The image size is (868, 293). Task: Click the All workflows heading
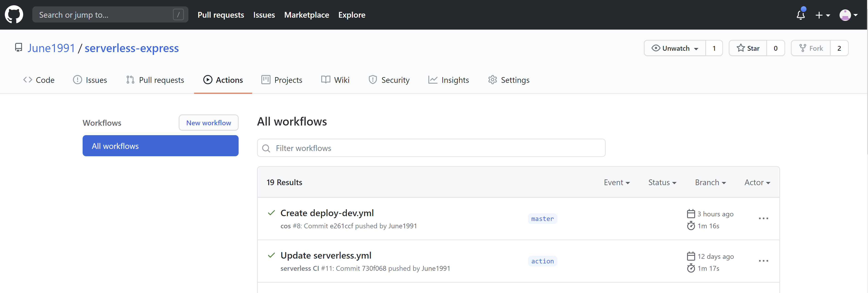pyautogui.click(x=292, y=121)
